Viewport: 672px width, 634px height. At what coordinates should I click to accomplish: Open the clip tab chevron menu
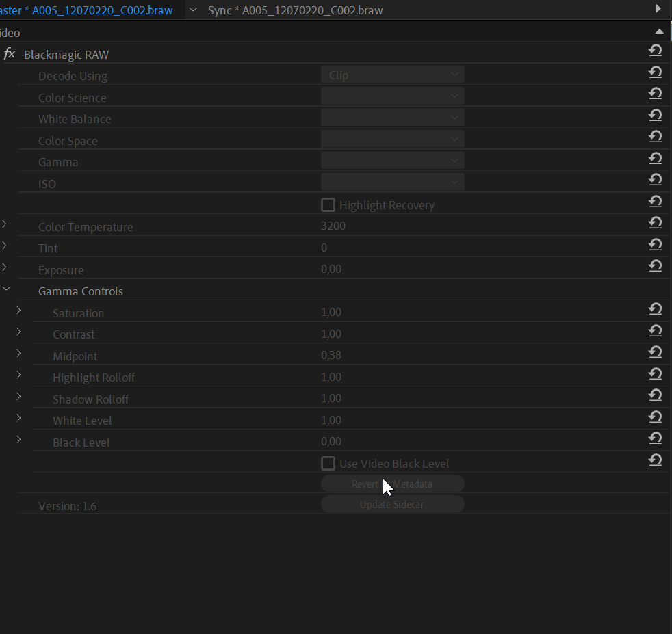pos(193,10)
